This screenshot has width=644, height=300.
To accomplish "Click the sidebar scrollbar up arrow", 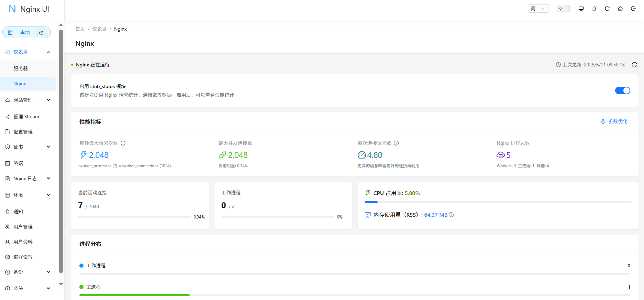I will (61, 25).
